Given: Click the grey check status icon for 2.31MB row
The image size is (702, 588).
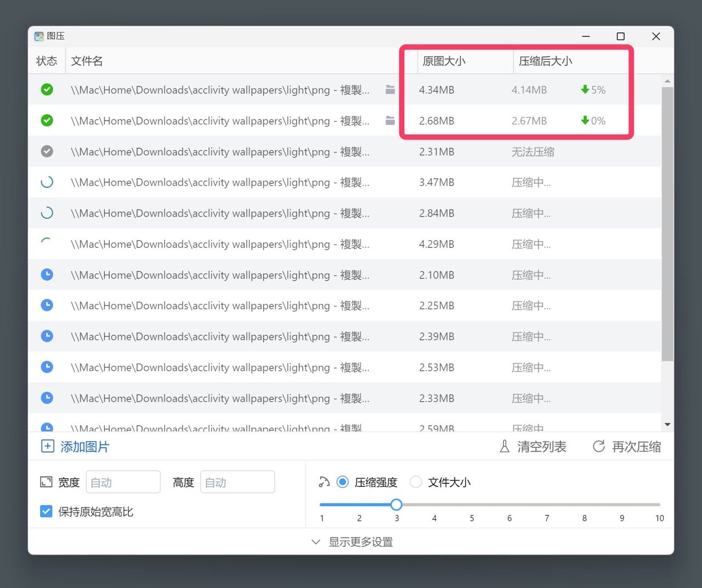Looking at the screenshot, I should [47, 151].
